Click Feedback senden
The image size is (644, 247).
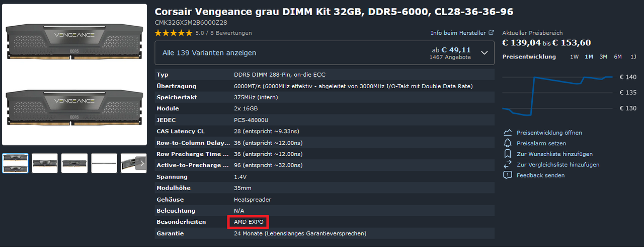tap(541, 175)
